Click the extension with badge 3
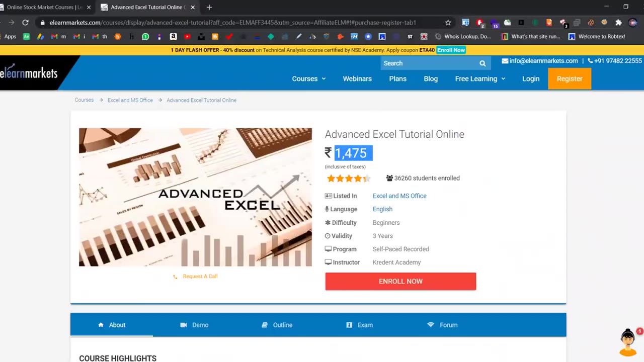Image resolution: width=644 pixels, height=362 pixels. pyautogui.click(x=563, y=23)
